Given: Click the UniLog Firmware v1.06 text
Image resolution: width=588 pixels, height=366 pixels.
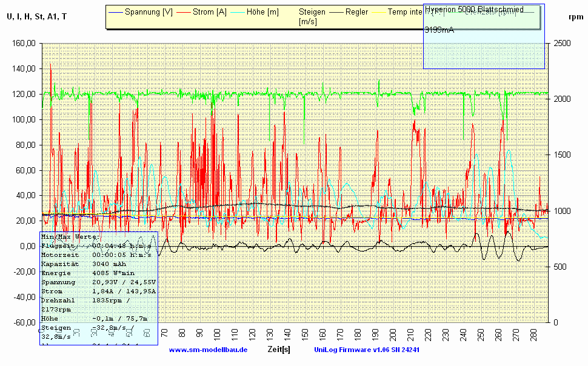Looking at the screenshot, I should click(367, 350).
